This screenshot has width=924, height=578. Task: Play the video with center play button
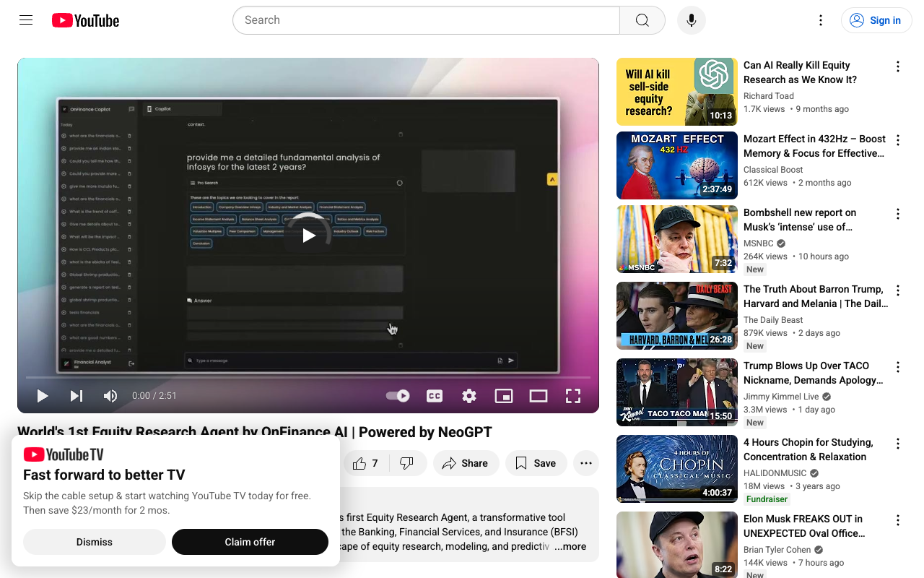tap(308, 236)
